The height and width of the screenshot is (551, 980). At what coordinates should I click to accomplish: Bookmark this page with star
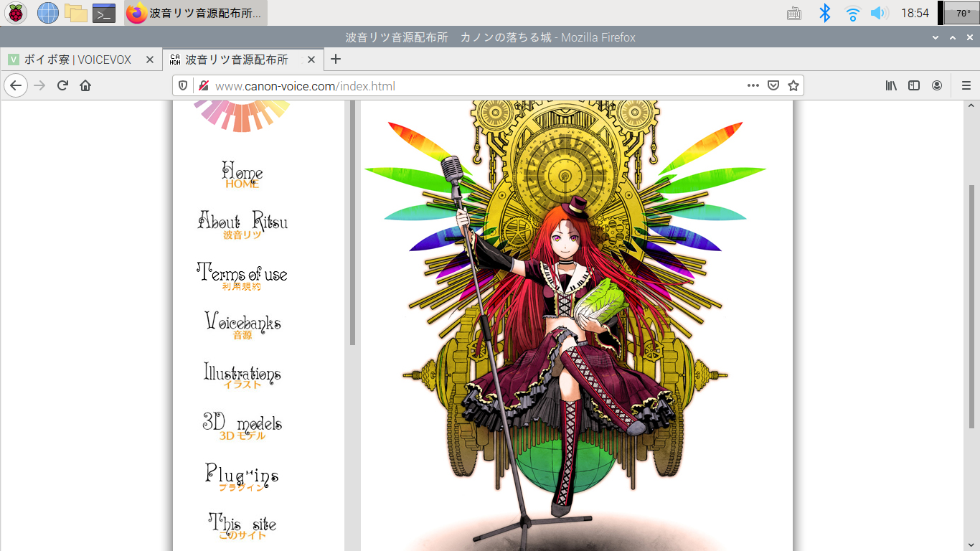793,85
